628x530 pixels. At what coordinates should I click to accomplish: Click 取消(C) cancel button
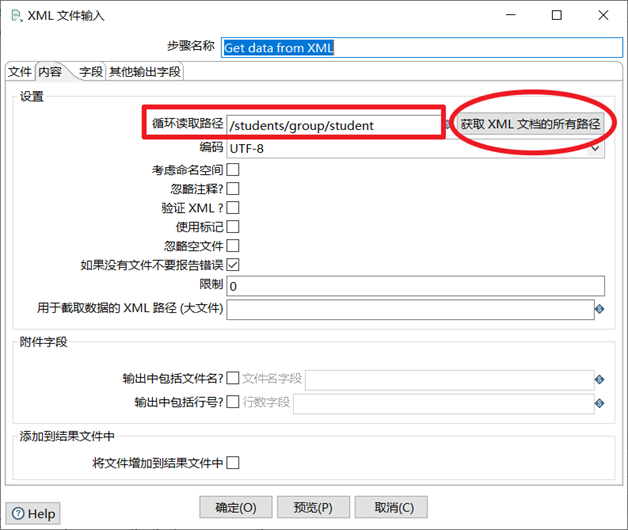[391, 508]
